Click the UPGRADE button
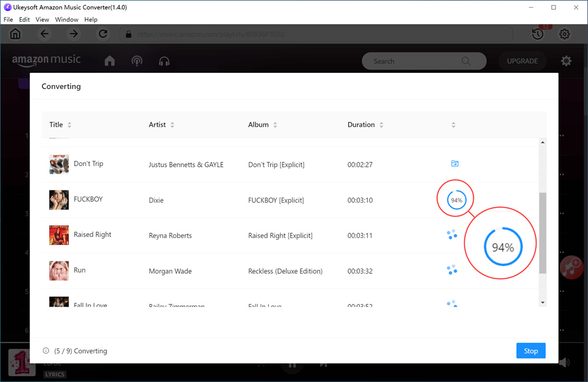 [x=522, y=61]
